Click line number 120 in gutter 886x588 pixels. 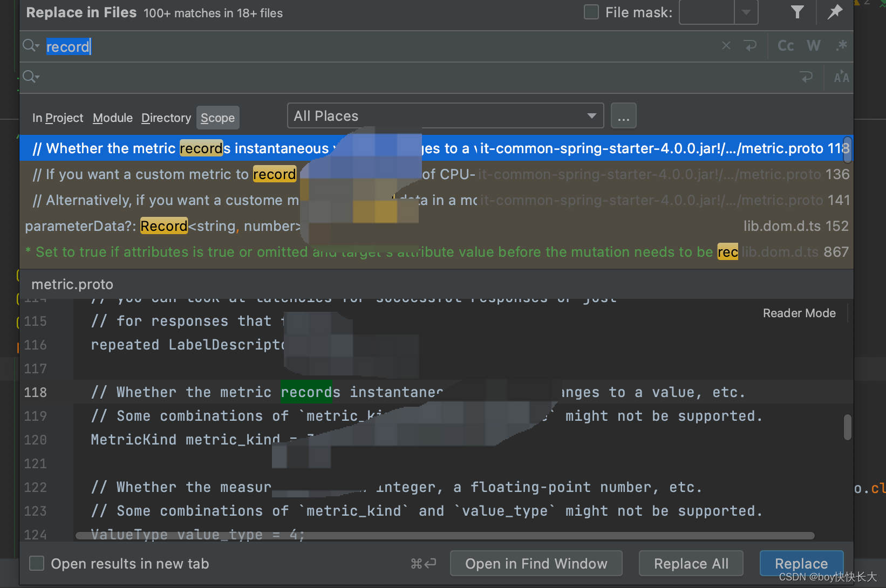click(x=36, y=440)
